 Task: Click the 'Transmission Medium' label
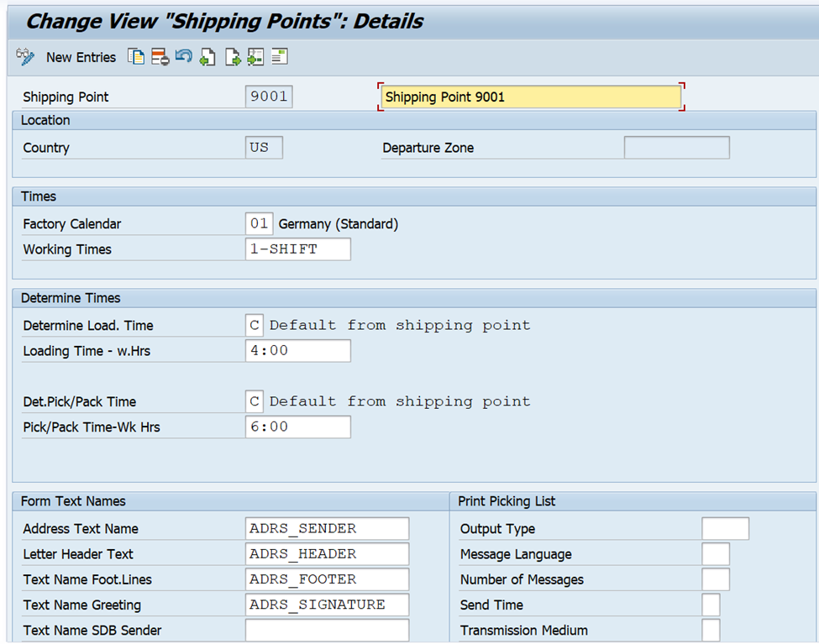[x=524, y=631]
